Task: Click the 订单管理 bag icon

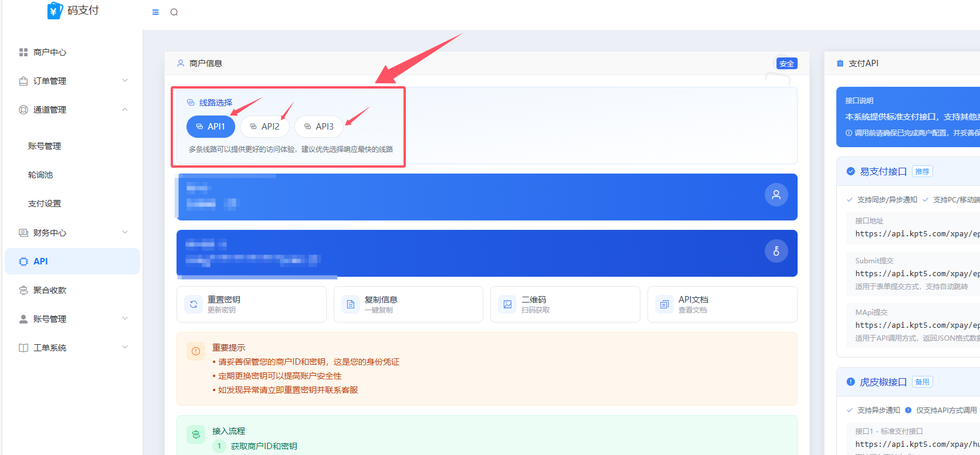Action: (x=23, y=81)
